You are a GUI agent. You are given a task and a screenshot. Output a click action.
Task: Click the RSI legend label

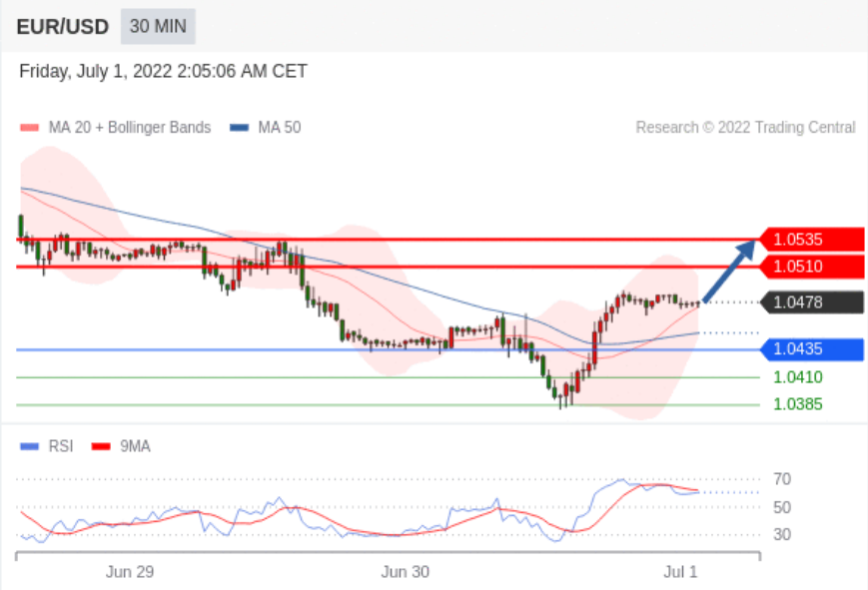click(61, 446)
